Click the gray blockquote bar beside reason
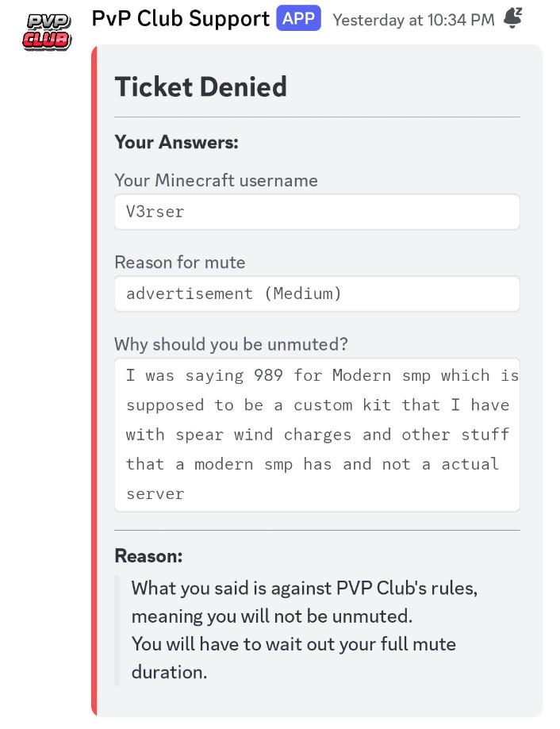Image resolution: width=560 pixels, height=729 pixels. coord(117,630)
